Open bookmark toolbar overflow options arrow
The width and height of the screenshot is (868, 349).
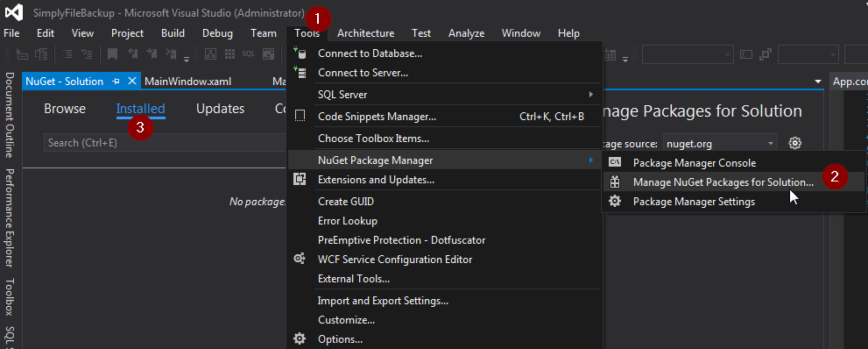pos(187,59)
